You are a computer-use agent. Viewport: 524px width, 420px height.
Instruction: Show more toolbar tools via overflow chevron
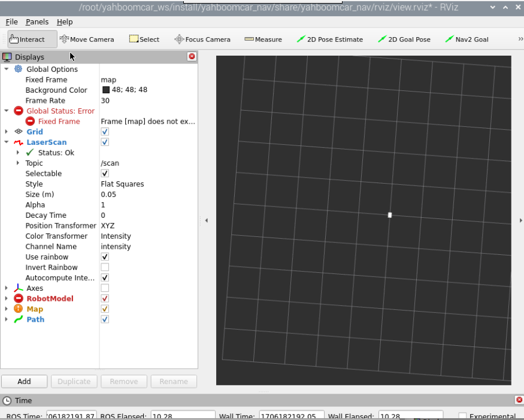[x=520, y=39]
